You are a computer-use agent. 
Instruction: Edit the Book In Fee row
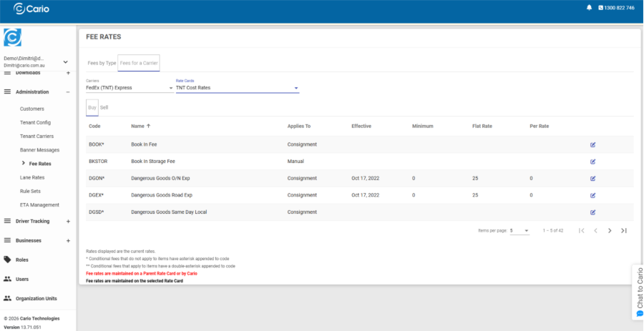coord(592,144)
